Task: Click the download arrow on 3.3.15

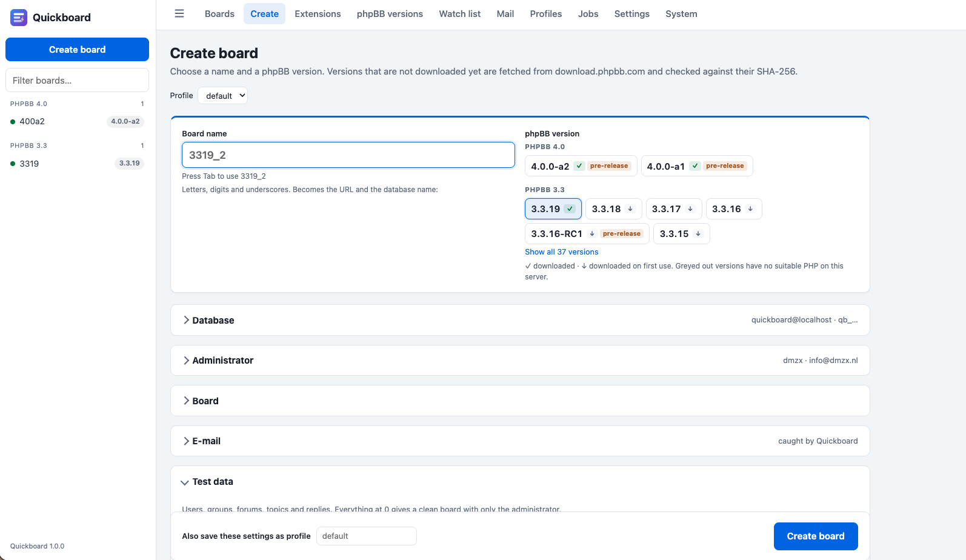Action: pyautogui.click(x=698, y=234)
